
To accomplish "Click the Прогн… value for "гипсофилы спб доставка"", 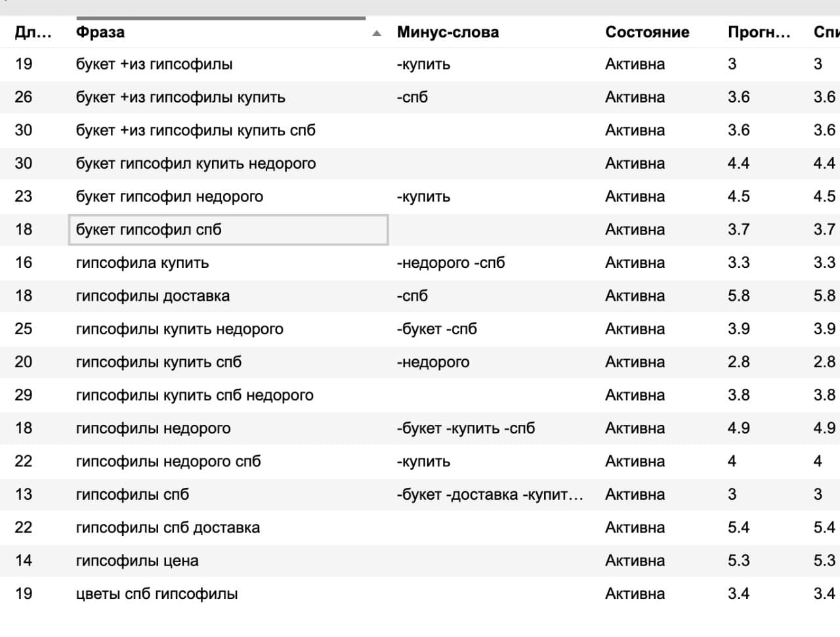I will pyautogui.click(x=738, y=527).
